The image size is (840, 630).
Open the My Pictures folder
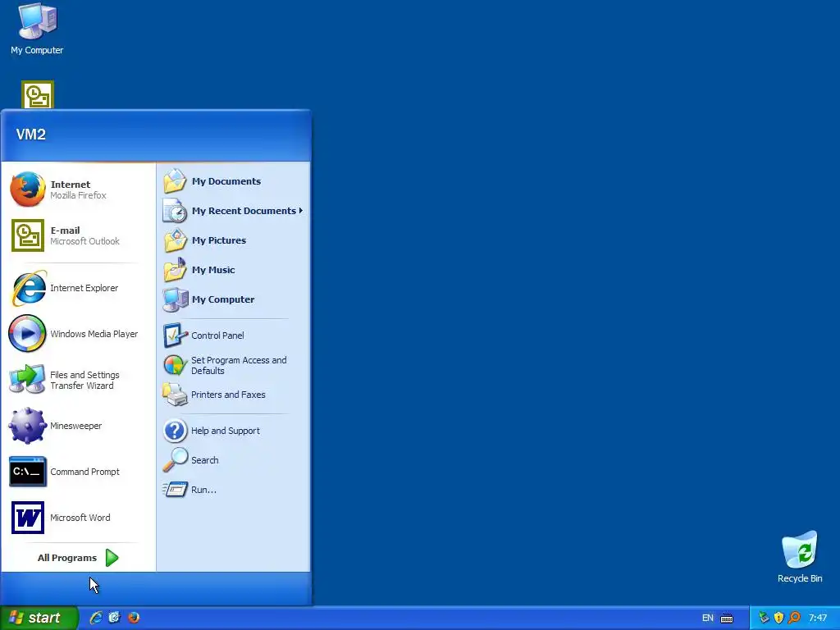233,240
